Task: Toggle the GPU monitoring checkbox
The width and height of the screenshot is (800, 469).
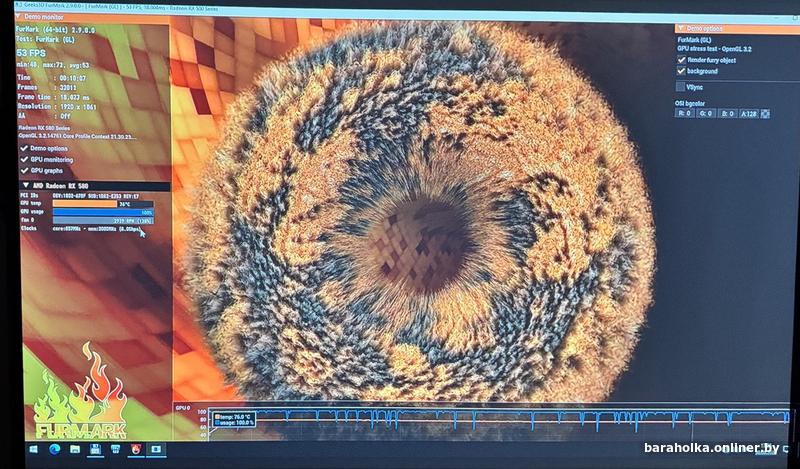Action: tap(24, 159)
